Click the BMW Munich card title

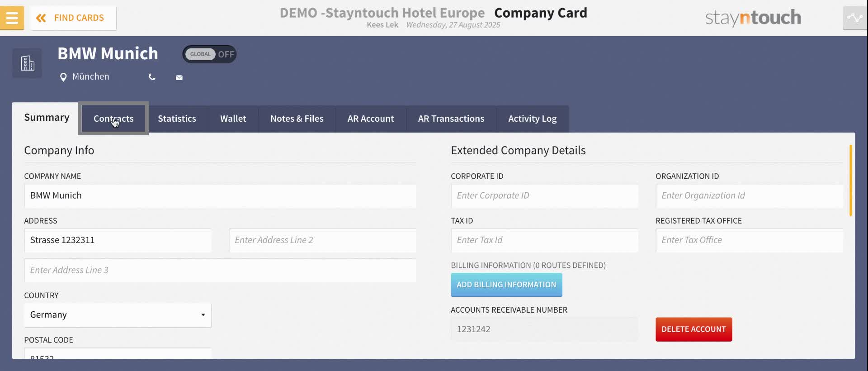tap(108, 53)
